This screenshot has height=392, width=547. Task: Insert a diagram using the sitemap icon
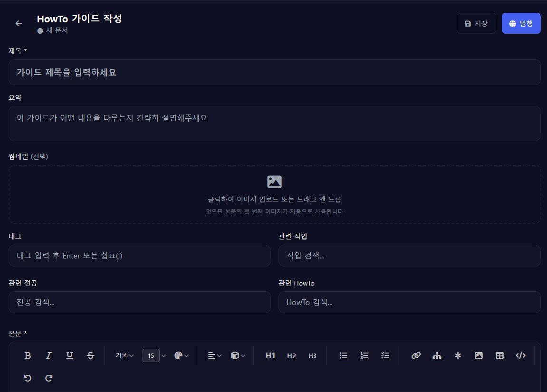pos(437,355)
